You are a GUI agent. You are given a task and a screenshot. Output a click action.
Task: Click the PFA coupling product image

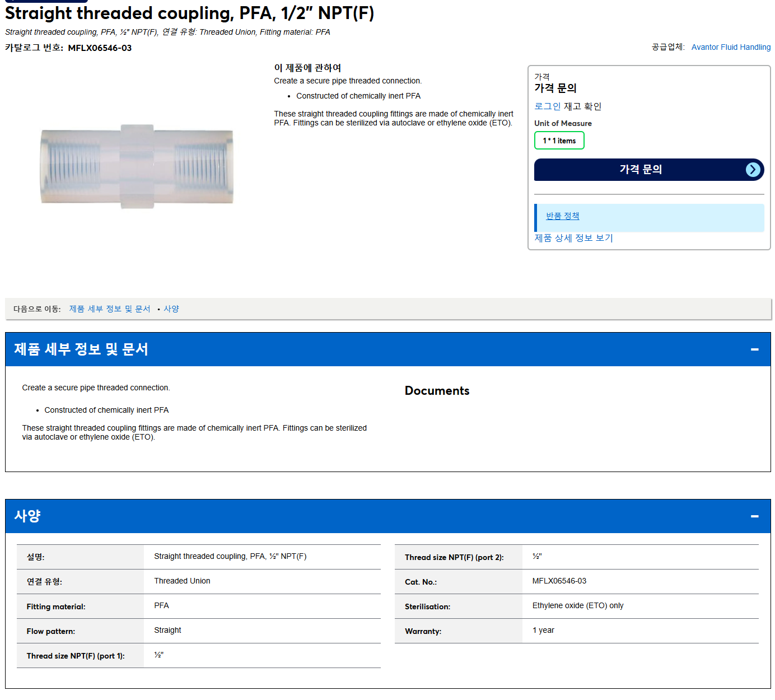[137, 166]
